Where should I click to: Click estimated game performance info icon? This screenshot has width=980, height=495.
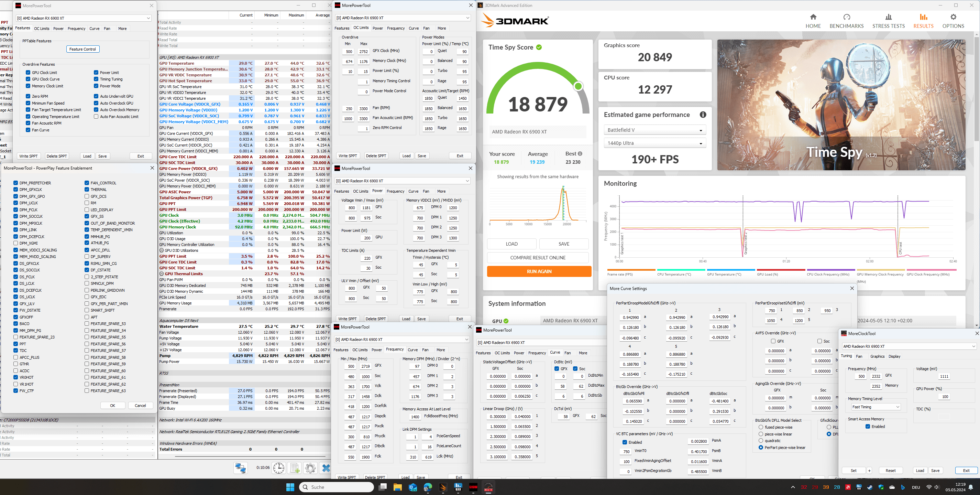point(703,115)
